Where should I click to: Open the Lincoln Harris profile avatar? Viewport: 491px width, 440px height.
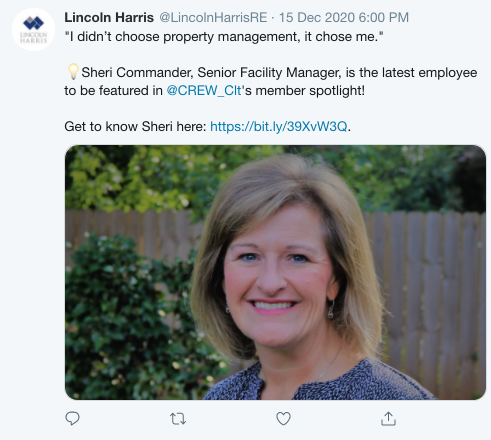click(x=33, y=29)
